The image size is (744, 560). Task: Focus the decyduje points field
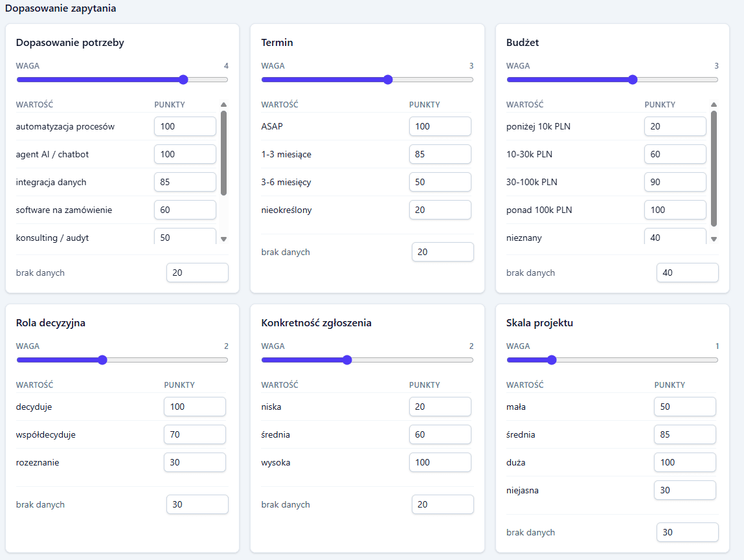(195, 407)
